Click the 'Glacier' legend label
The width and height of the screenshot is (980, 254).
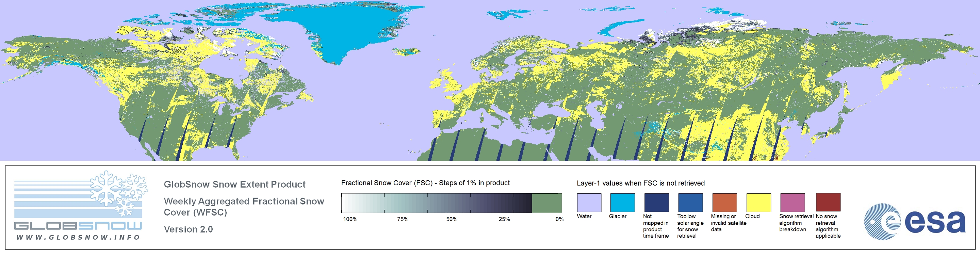tap(618, 216)
